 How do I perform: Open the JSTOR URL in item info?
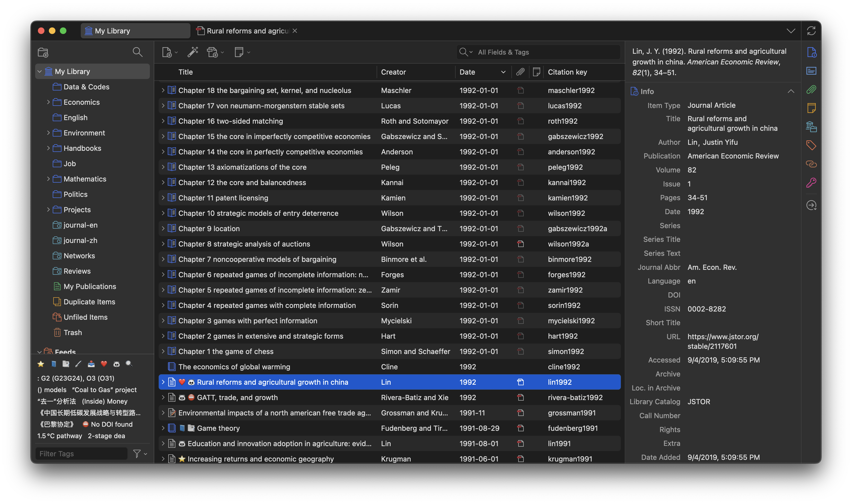[x=722, y=341]
